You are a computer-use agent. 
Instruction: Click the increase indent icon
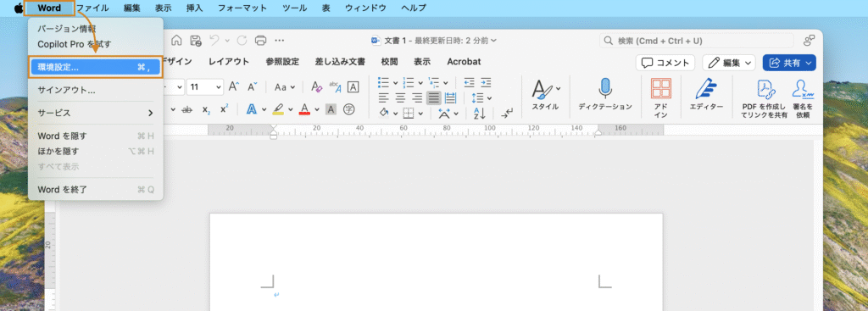point(486,82)
